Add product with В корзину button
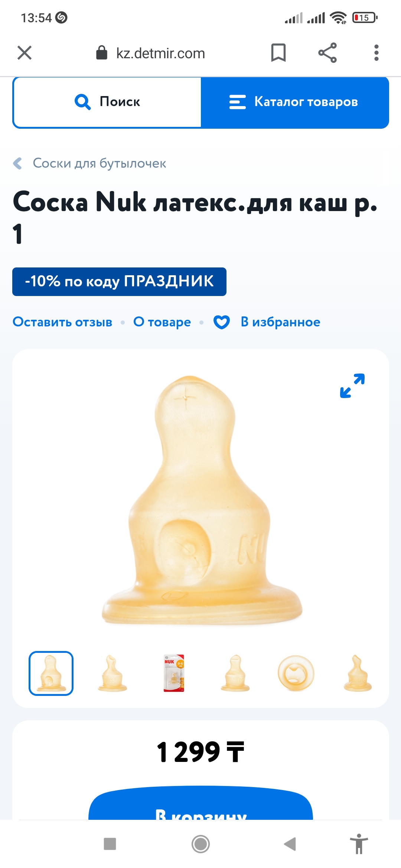Viewport: 401px width, 868px height. [200, 803]
